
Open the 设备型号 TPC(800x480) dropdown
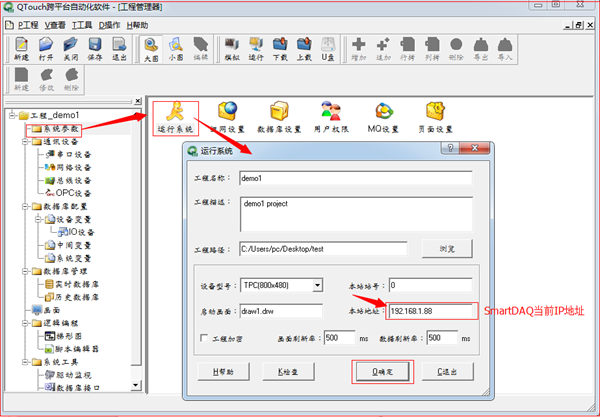318,285
